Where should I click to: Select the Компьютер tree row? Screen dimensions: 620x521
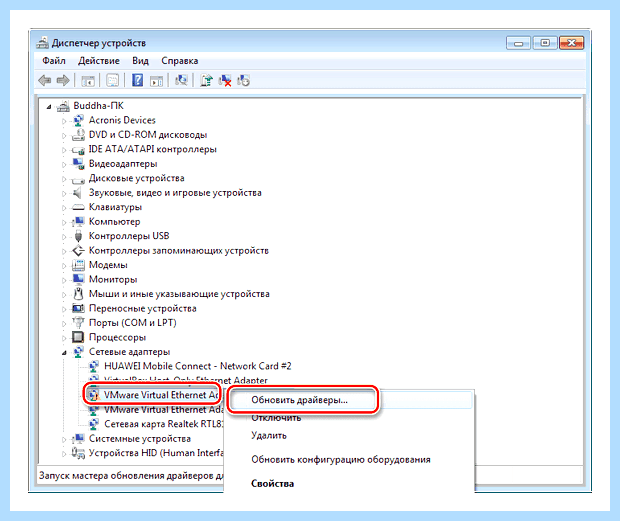point(114,222)
